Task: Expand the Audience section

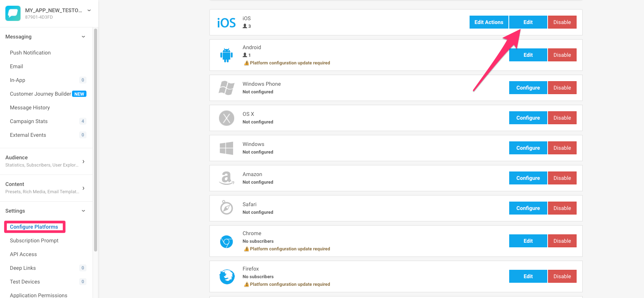Action: (83, 162)
